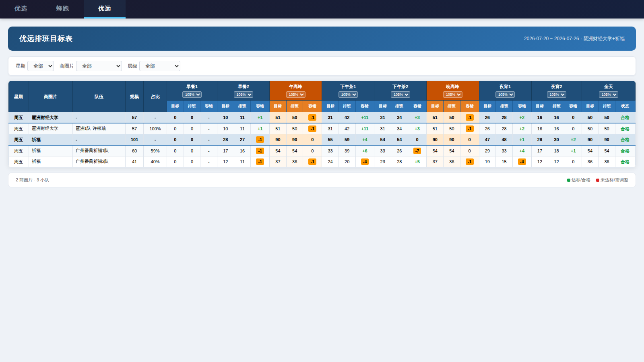Viewport: 644px width, 362px height.
Task: Click the 规模 column header
Action: point(134,97)
